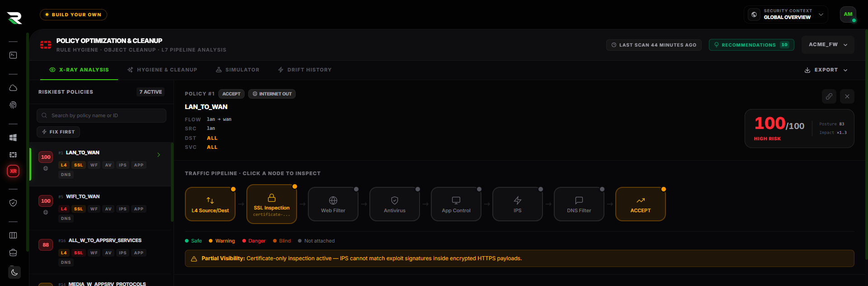This screenshot has height=286, width=868.
Task: Inspect the DNS Filter pipeline node
Action: point(579,204)
